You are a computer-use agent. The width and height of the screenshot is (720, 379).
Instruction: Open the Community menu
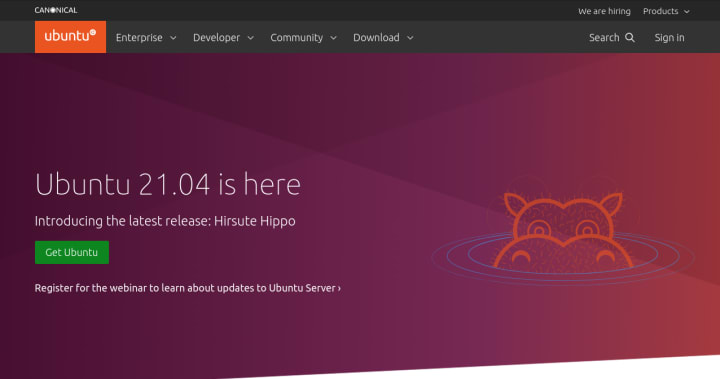click(303, 38)
